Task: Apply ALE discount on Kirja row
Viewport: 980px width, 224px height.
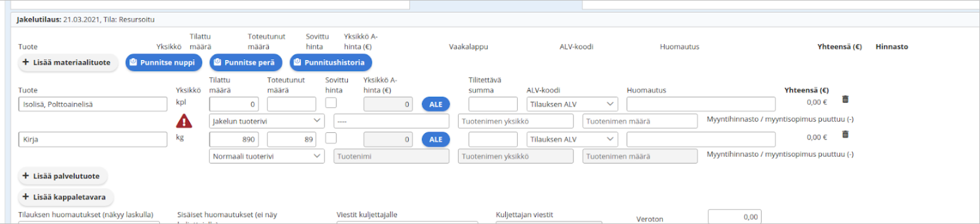Action: (436, 140)
